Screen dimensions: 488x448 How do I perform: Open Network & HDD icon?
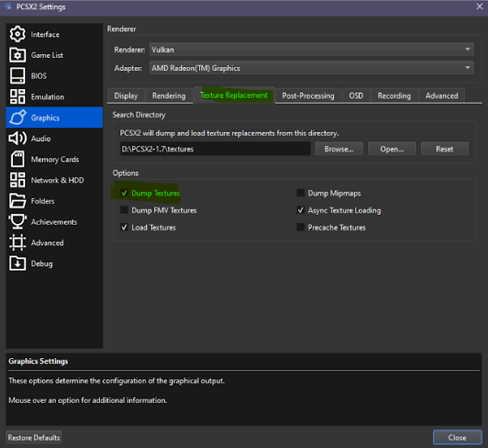pos(18,180)
